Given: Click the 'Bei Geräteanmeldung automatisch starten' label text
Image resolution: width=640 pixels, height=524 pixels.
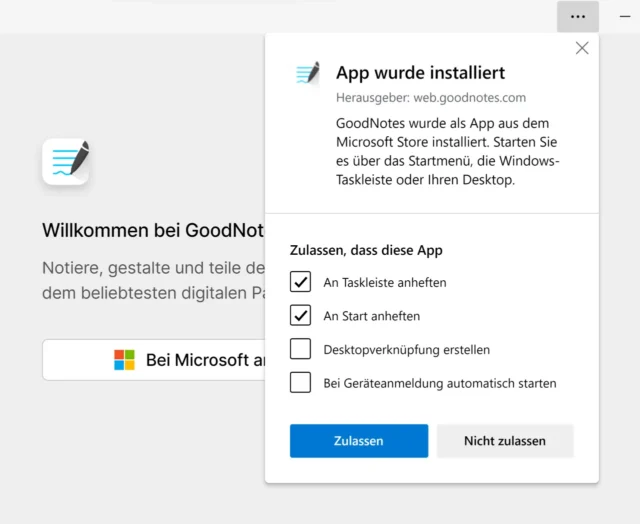Looking at the screenshot, I should click(x=439, y=383).
